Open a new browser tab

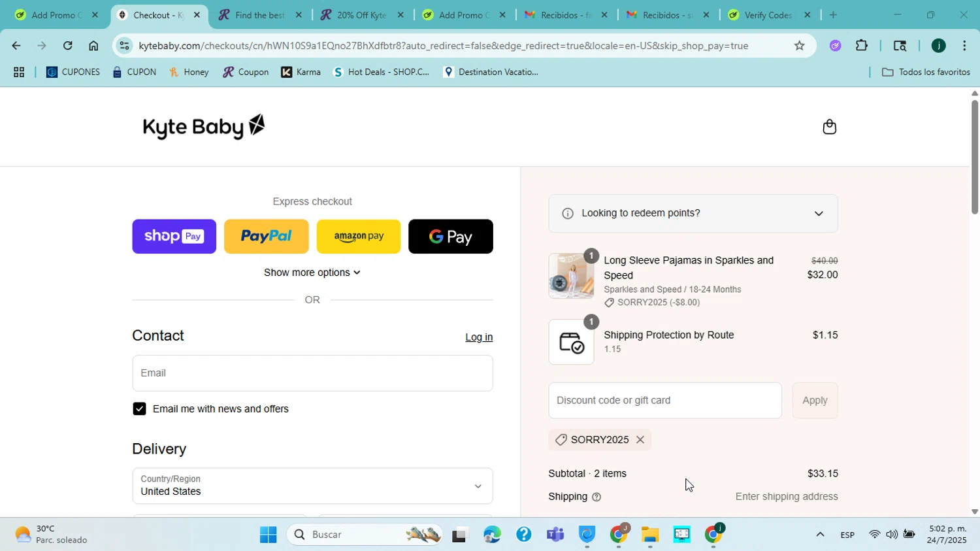point(833,15)
